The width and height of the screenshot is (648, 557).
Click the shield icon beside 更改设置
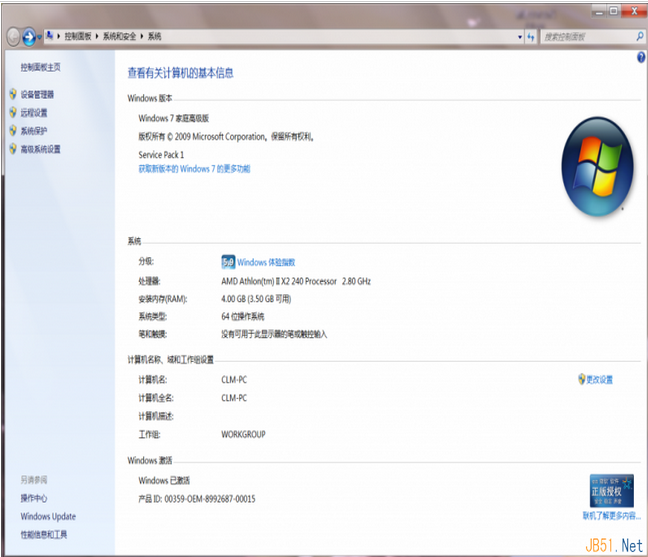click(581, 380)
